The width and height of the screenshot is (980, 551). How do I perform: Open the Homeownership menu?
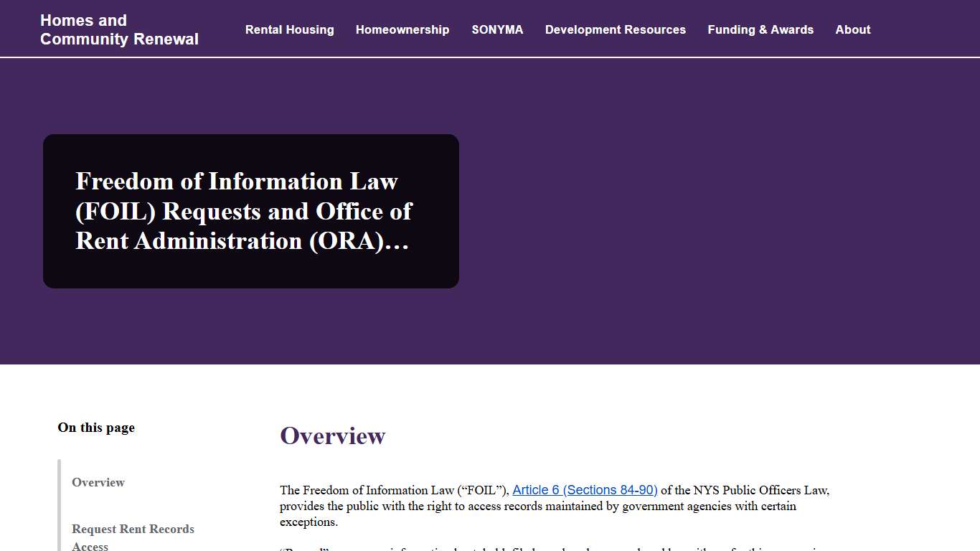click(x=402, y=29)
